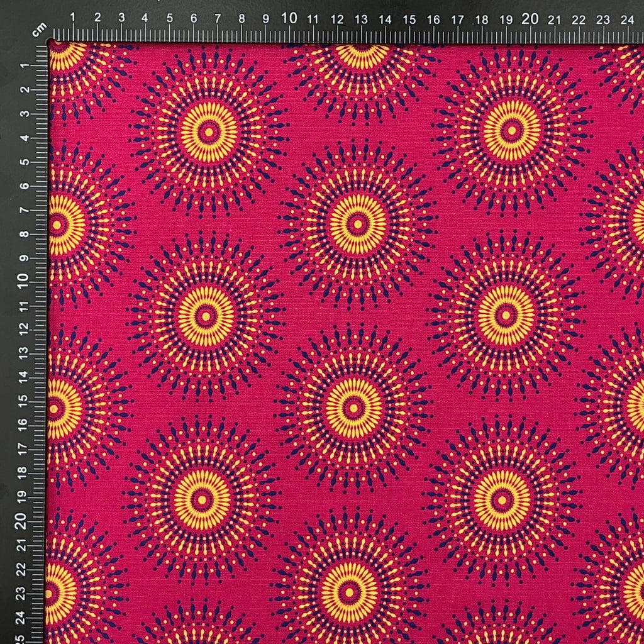
Task: Click number 1 on the top ruler
Action: (x=73, y=17)
